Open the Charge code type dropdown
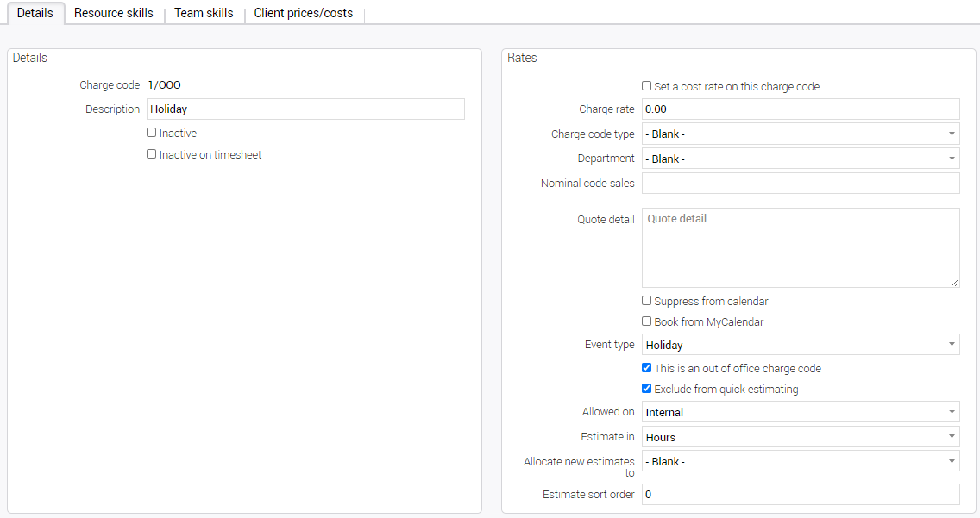Screen dimensions: 980x518 tap(800, 134)
